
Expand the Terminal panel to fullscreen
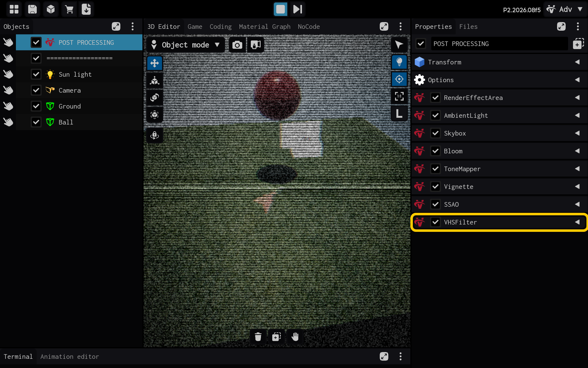pos(384,356)
